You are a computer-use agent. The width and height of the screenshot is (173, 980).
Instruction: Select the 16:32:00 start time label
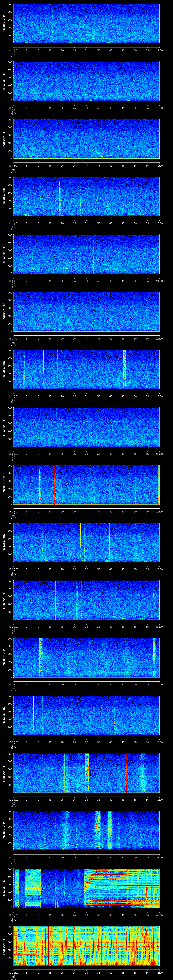click(13, 973)
